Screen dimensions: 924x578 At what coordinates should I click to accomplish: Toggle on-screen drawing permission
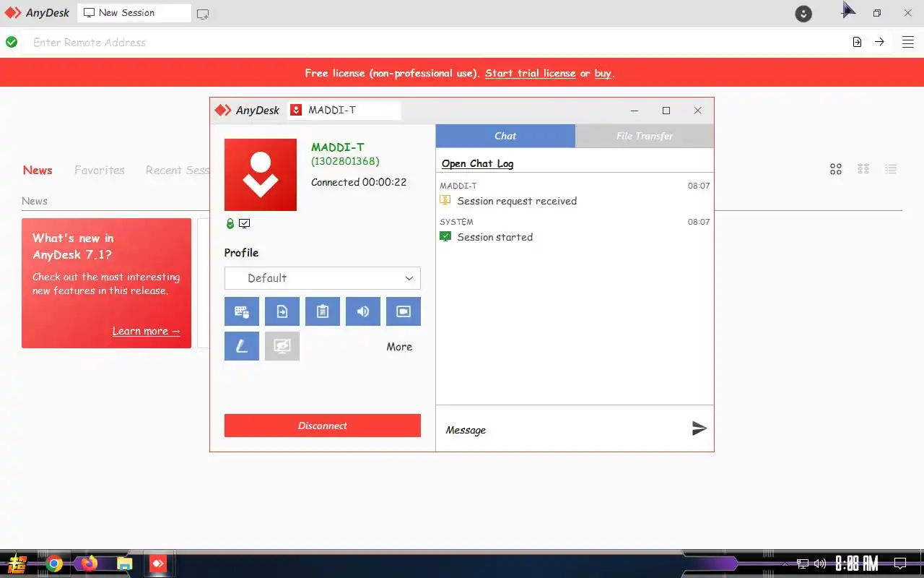coord(242,346)
